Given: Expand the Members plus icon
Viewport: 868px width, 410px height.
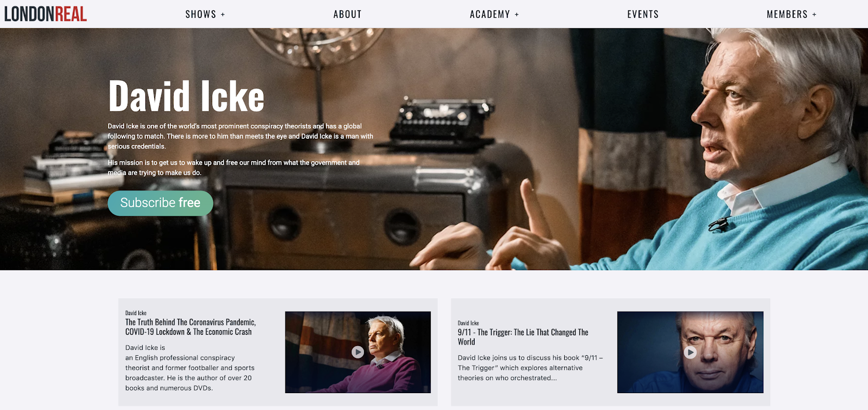Looking at the screenshot, I should coord(814,15).
